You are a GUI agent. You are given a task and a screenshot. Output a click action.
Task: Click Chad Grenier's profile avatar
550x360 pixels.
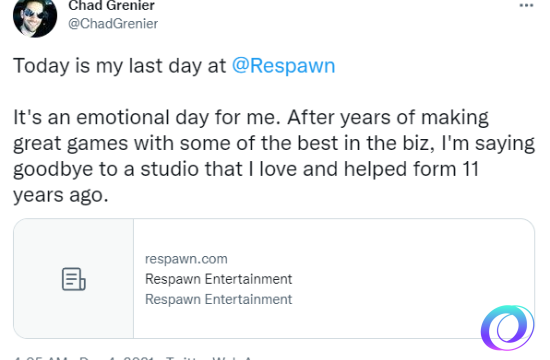(35, 16)
